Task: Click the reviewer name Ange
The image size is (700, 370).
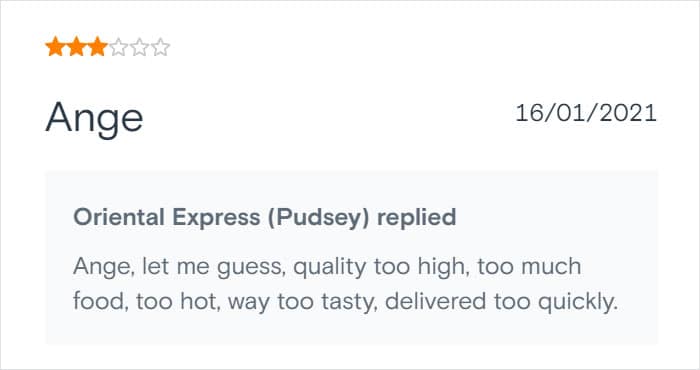Action: click(94, 118)
